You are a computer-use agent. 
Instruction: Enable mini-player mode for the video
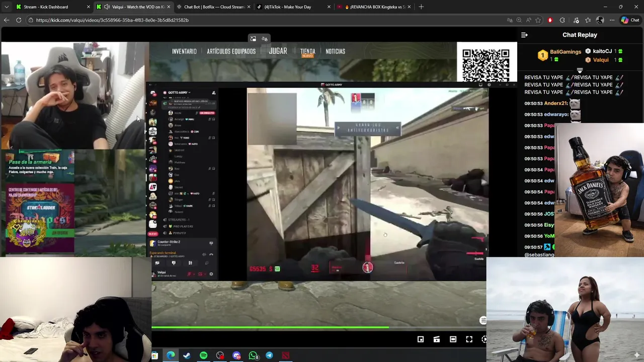(421, 339)
